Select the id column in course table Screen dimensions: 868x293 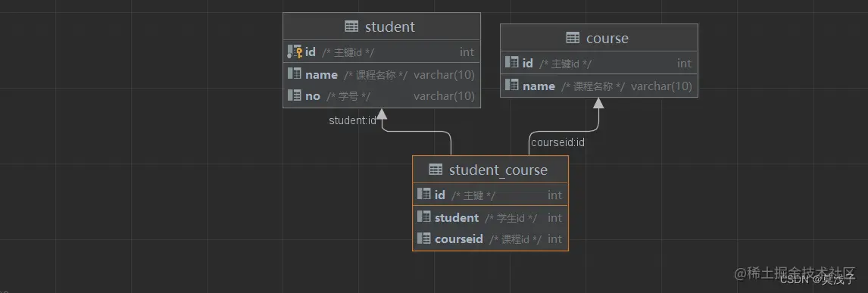click(x=599, y=64)
